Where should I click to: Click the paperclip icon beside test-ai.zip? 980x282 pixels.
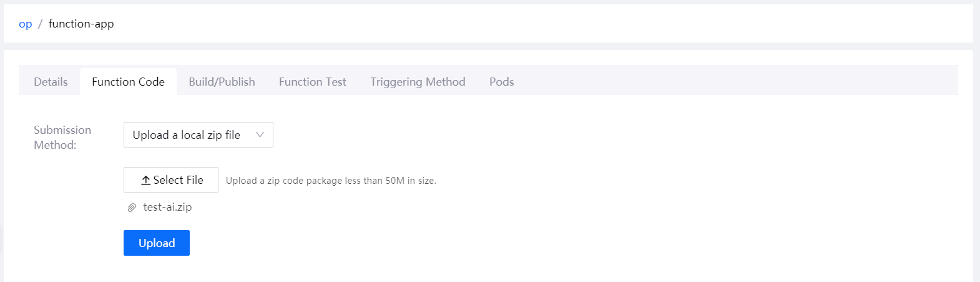(x=132, y=208)
